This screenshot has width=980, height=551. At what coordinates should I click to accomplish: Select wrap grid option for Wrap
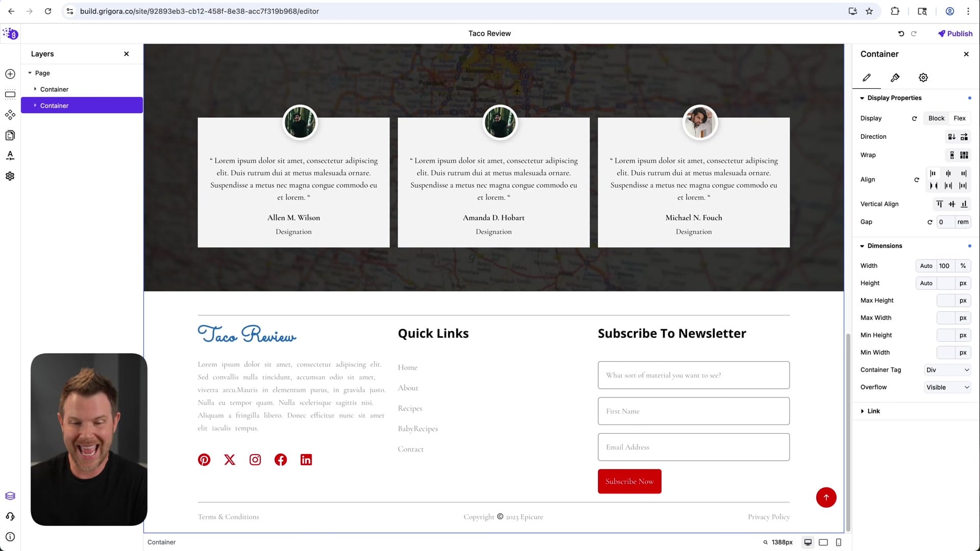pyautogui.click(x=964, y=155)
